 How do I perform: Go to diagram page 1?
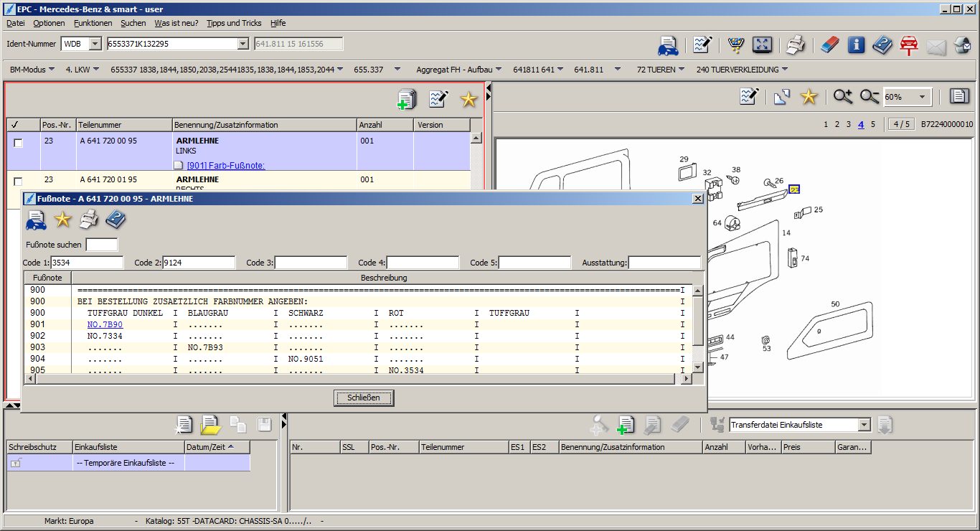tap(826, 124)
